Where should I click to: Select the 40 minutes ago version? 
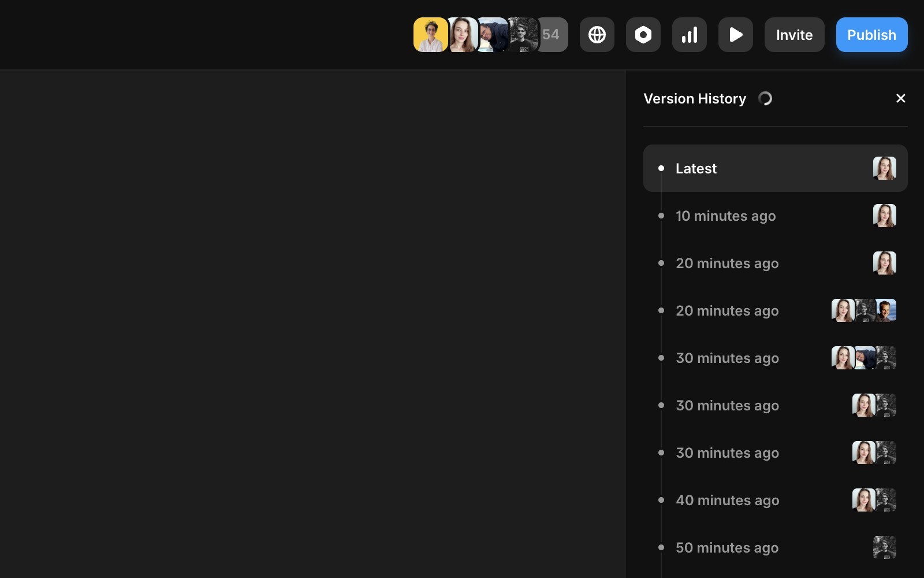pos(775,500)
